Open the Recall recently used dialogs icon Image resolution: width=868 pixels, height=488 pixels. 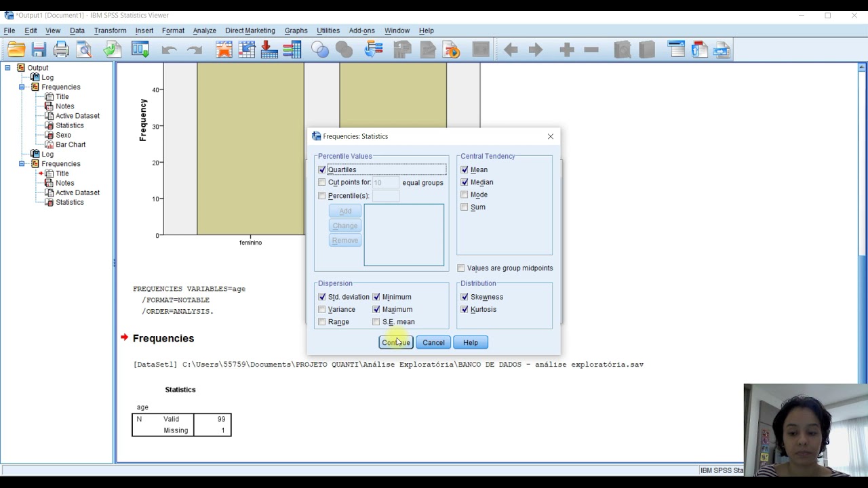coord(140,49)
